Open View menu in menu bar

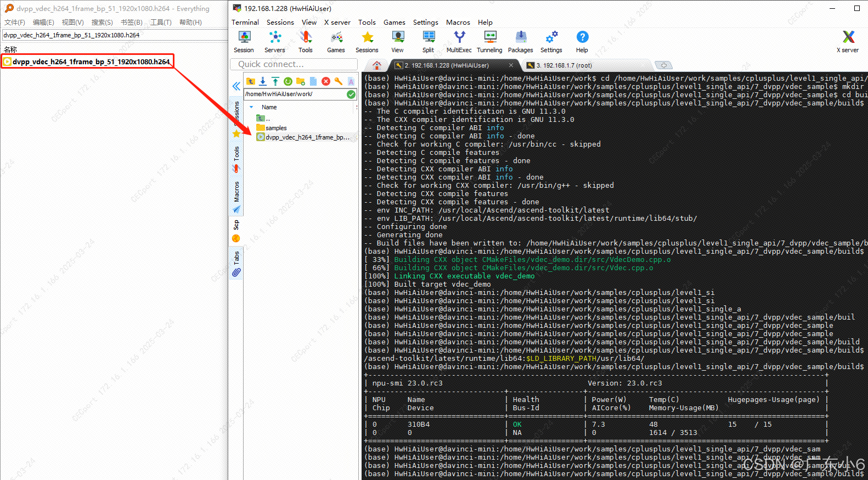[x=309, y=23]
